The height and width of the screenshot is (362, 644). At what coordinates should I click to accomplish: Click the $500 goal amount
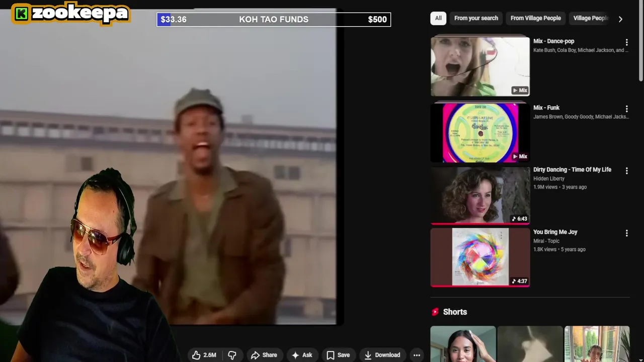pos(377,20)
